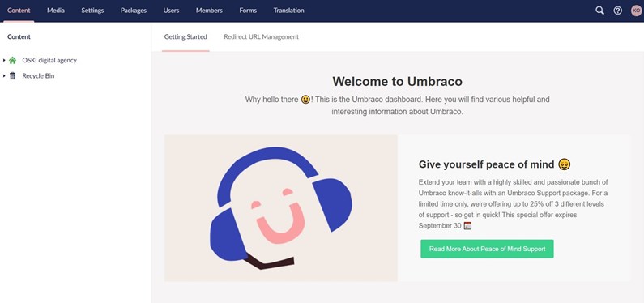644x303 pixels.
Task: Click the Content tree header
Action: tap(19, 37)
